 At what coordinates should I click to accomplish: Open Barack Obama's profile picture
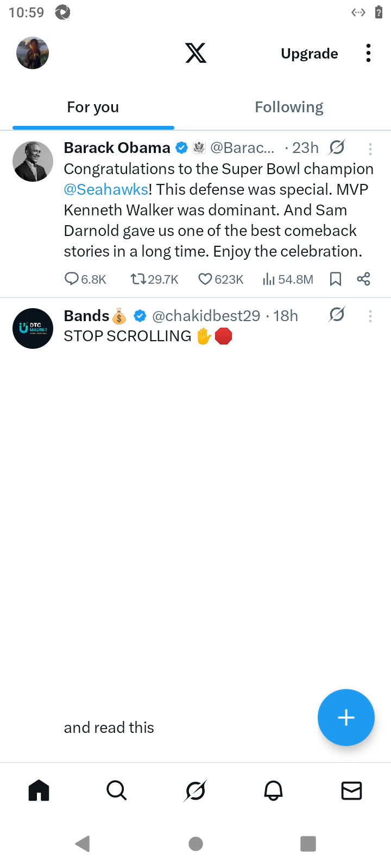33,161
